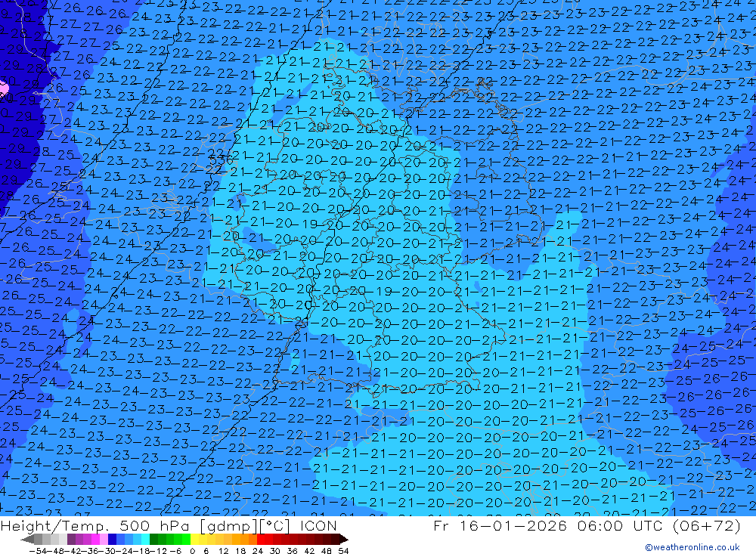Click the -54 label on the temperature scale

(x=38, y=551)
